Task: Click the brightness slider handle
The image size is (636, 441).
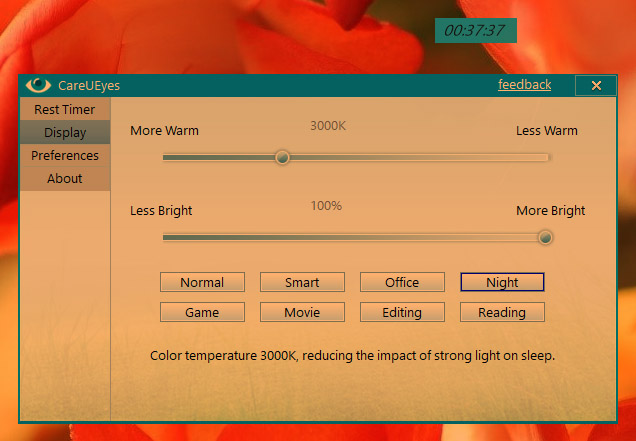Action: [x=545, y=237]
